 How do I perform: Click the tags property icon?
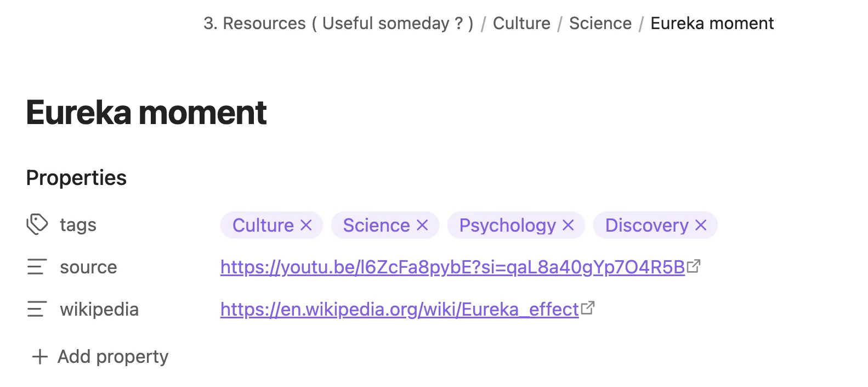(37, 225)
